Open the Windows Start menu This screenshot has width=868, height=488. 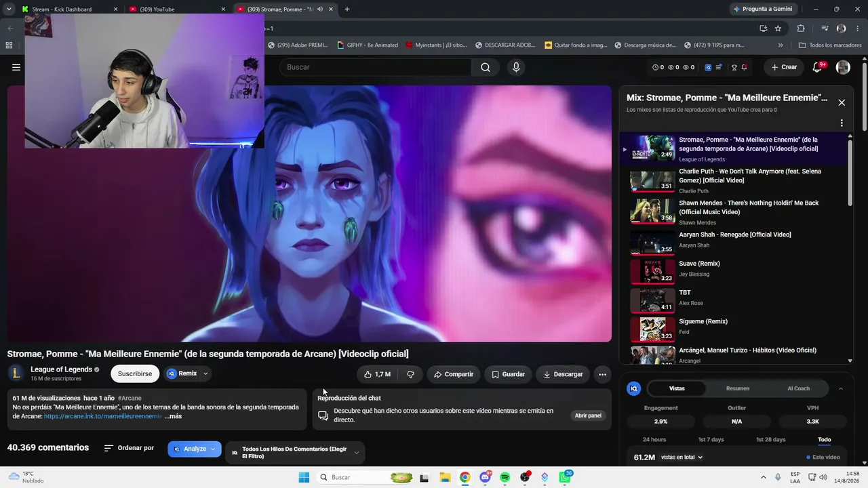(304, 477)
